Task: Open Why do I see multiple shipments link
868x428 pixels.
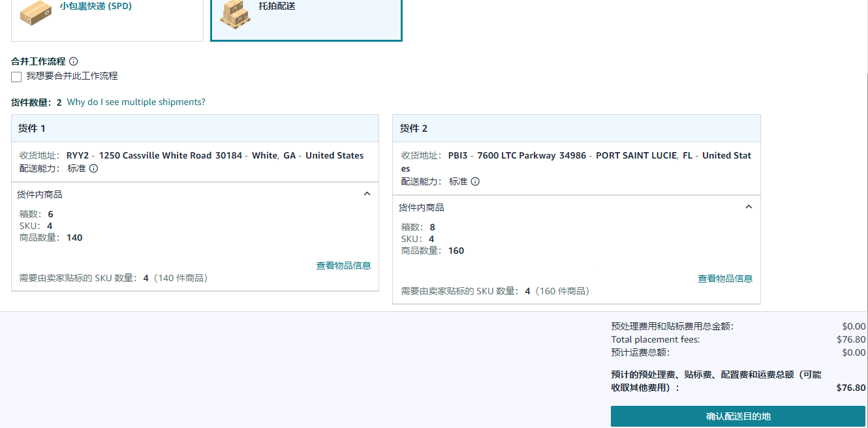Action: pyautogui.click(x=136, y=102)
